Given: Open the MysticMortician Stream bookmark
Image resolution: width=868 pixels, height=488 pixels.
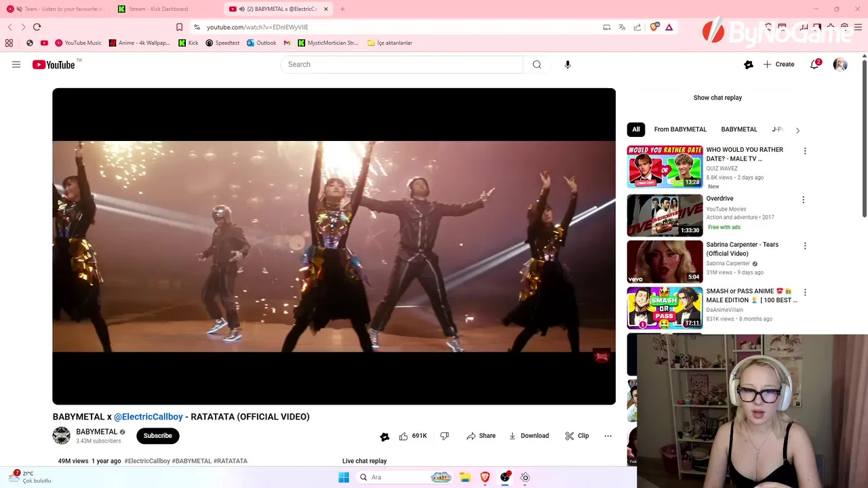Looking at the screenshot, I should click(328, 43).
